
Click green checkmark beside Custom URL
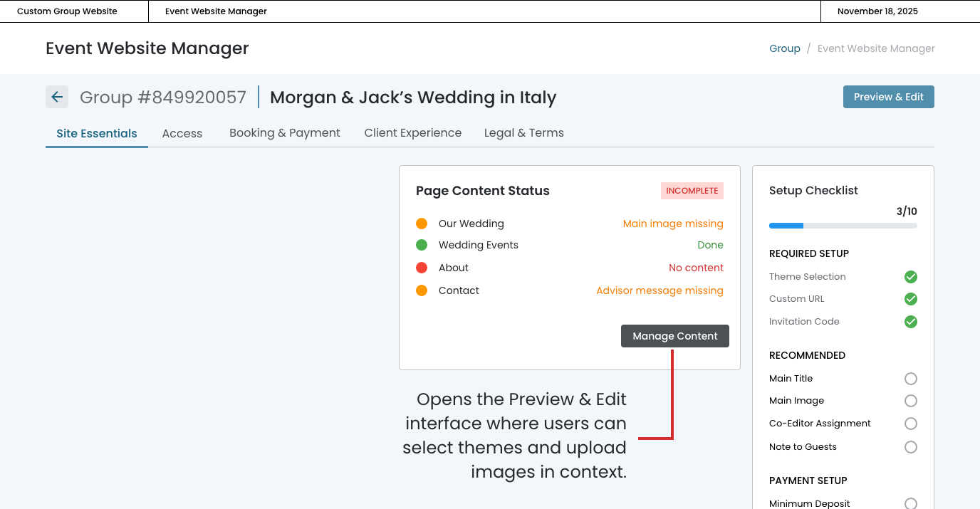coord(910,299)
